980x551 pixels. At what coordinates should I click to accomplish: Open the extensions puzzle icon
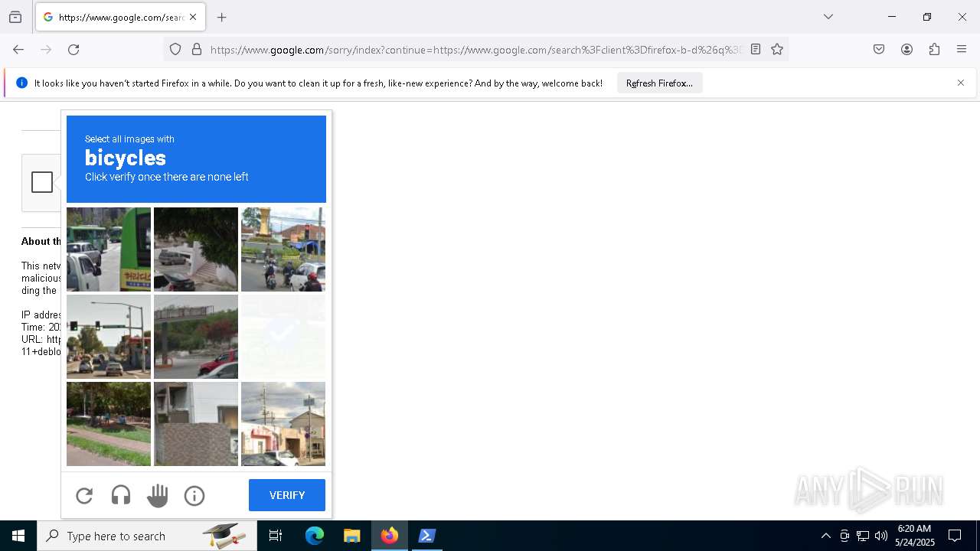click(x=934, y=50)
